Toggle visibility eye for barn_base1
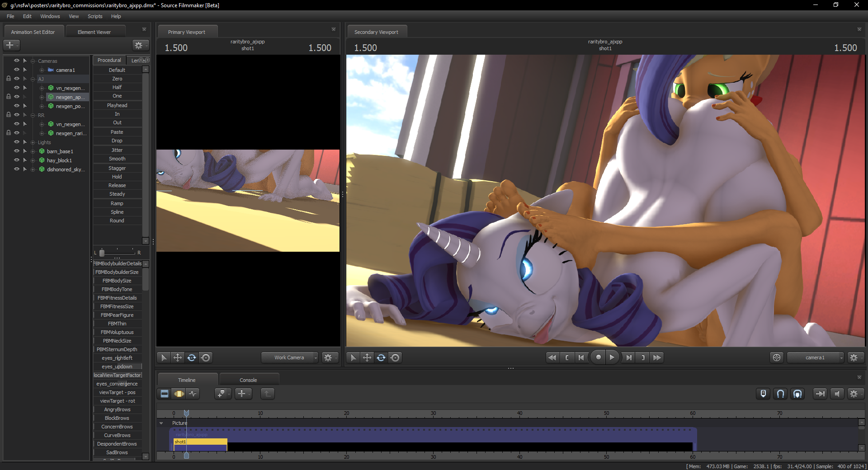The height and width of the screenshot is (470, 868). click(17, 151)
